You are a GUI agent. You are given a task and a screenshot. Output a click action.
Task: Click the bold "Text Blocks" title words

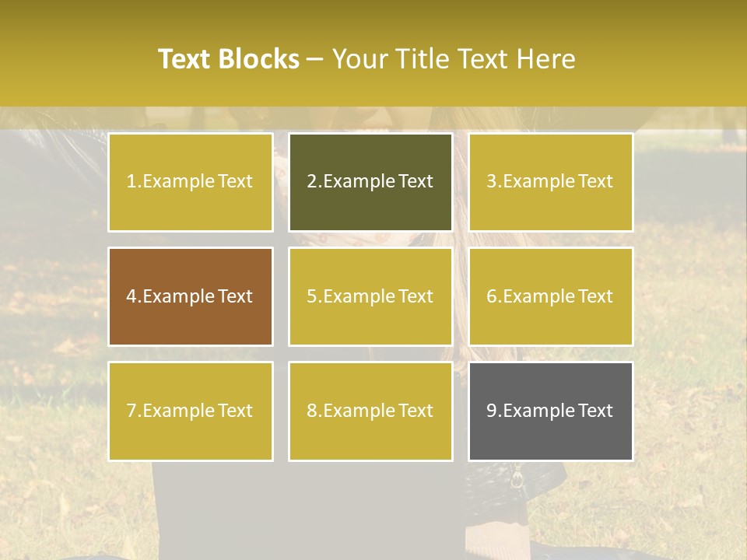[229, 59]
